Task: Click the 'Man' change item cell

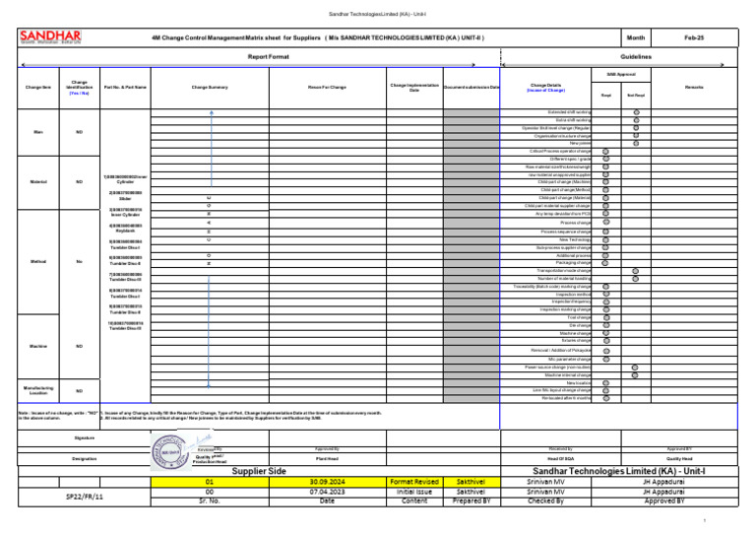Action: [x=38, y=132]
